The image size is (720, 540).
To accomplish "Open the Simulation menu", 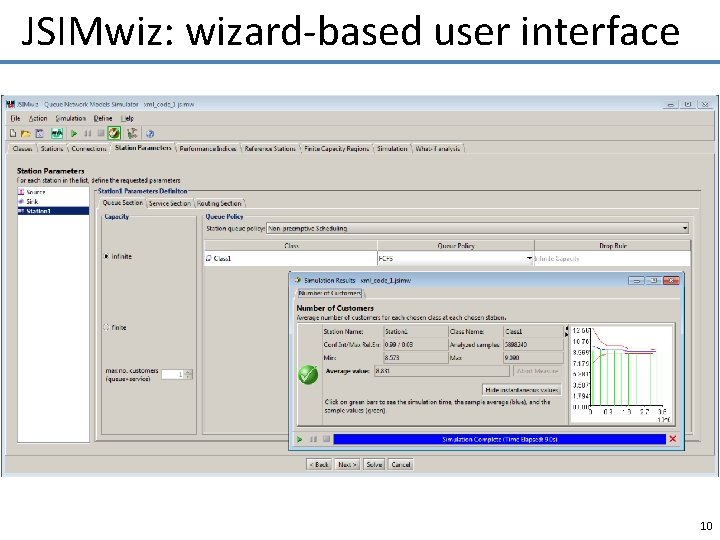I will (x=71, y=118).
